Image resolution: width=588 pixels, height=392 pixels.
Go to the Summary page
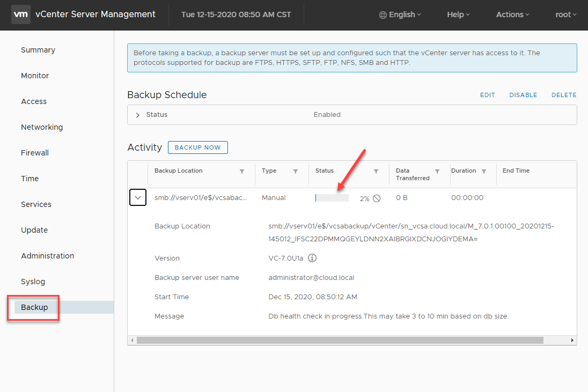click(38, 50)
